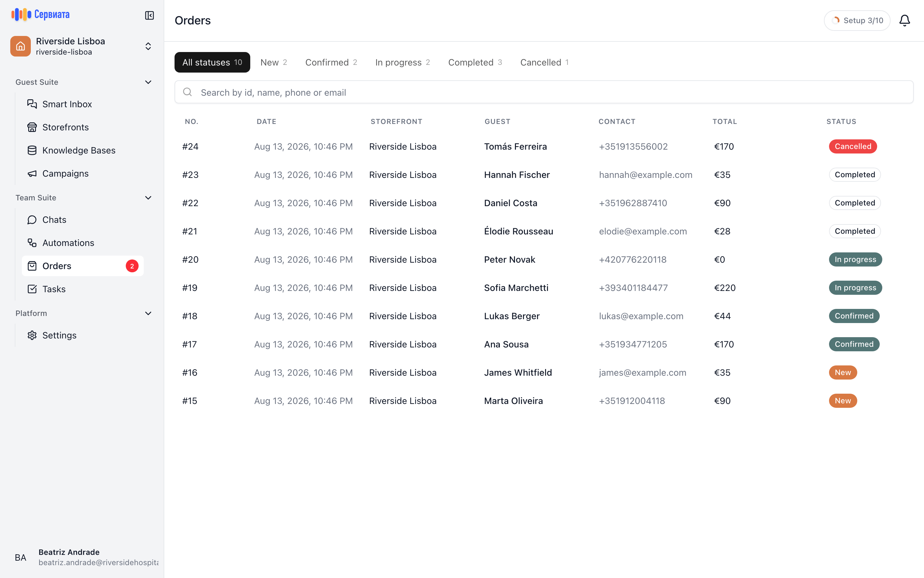
Task: Click contact +351962887410
Action: (x=633, y=203)
